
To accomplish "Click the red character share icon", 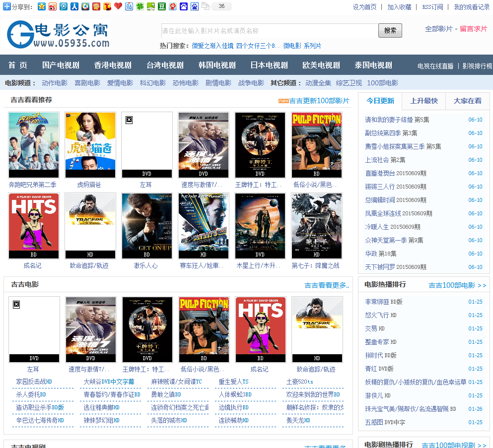I will coord(173,6).
